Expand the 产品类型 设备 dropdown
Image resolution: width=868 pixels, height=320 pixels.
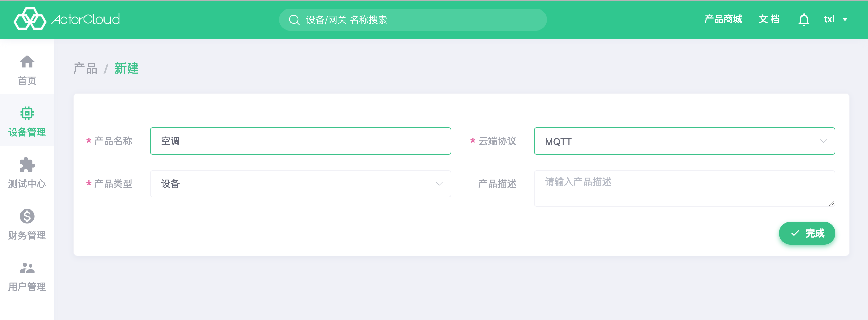[x=300, y=184]
